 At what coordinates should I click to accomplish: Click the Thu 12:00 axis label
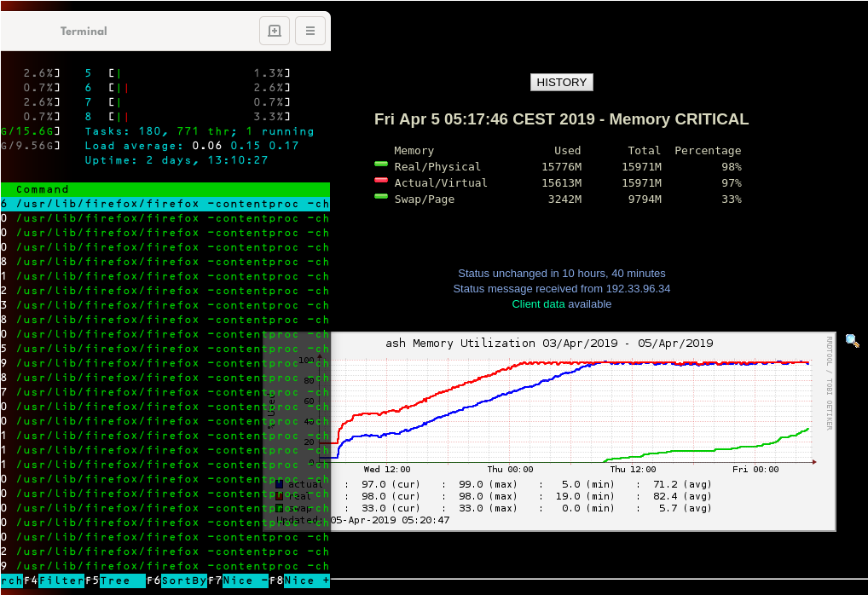coord(633,470)
